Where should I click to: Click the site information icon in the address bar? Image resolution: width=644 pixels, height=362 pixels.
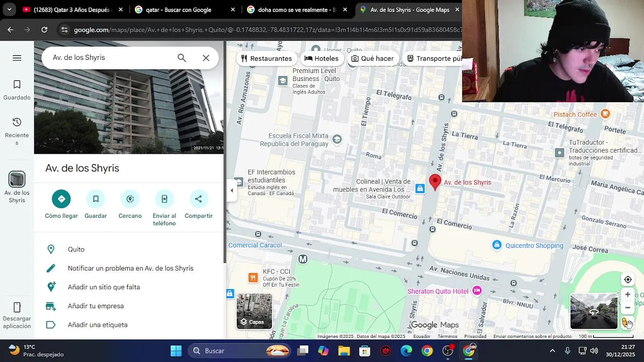coord(64,30)
